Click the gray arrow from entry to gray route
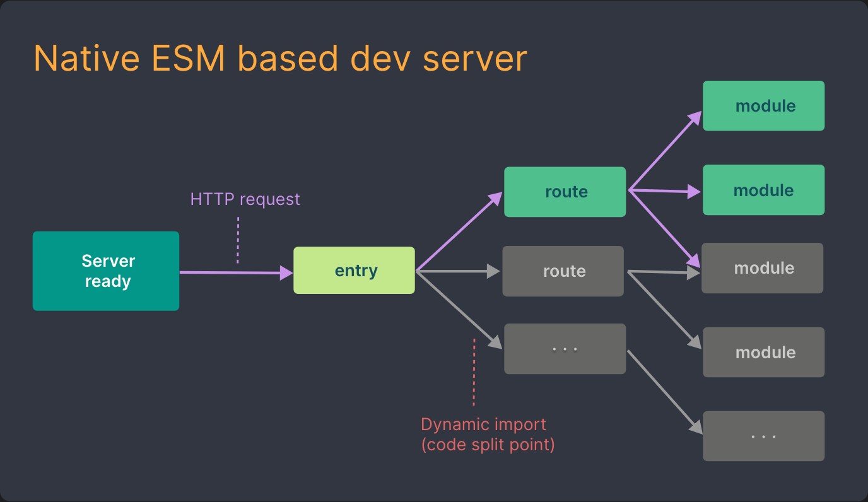868x502 pixels. 460,270
